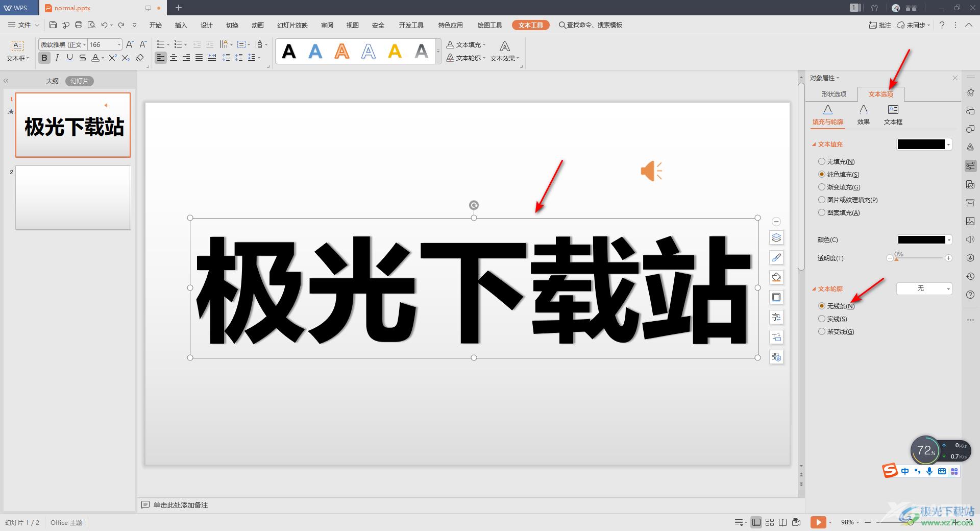Screen dimensions: 980x531
Task: Open the text outline preset dropdown showing 无
Action: pyautogui.click(x=924, y=288)
